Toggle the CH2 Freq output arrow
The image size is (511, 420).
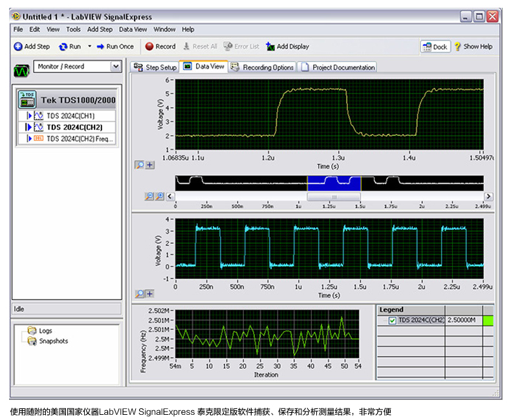29,138
